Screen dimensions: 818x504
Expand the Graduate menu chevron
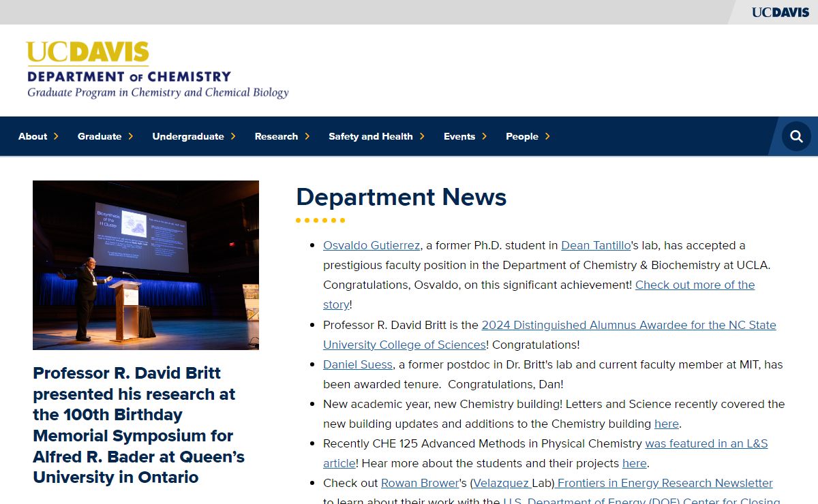(x=130, y=136)
